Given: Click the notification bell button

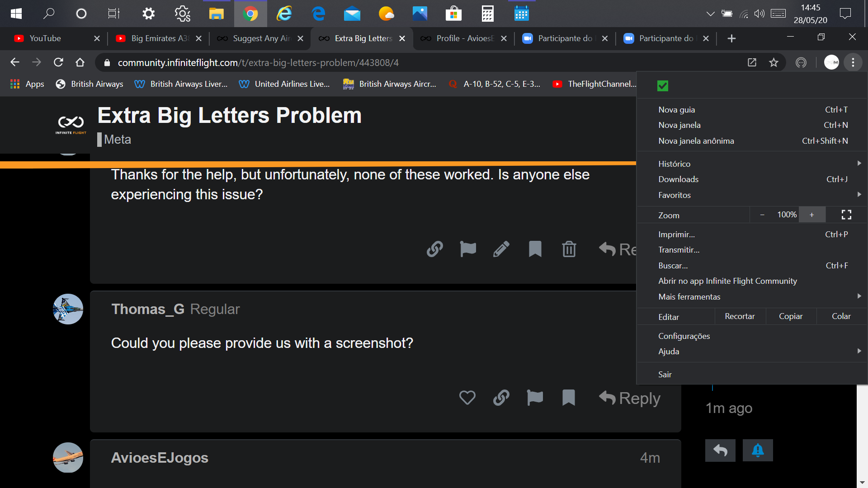Looking at the screenshot, I should (x=758, y=450).
